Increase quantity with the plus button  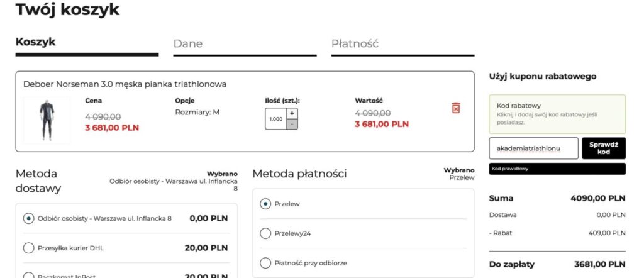(x=292, y=113)
